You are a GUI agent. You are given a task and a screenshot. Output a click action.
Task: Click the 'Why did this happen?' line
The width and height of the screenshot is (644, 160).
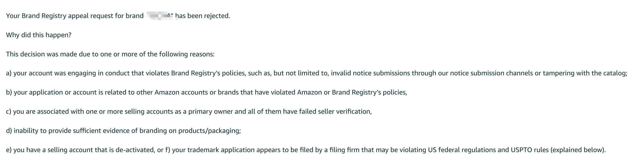pyautogui.click(x=39, y=35)
